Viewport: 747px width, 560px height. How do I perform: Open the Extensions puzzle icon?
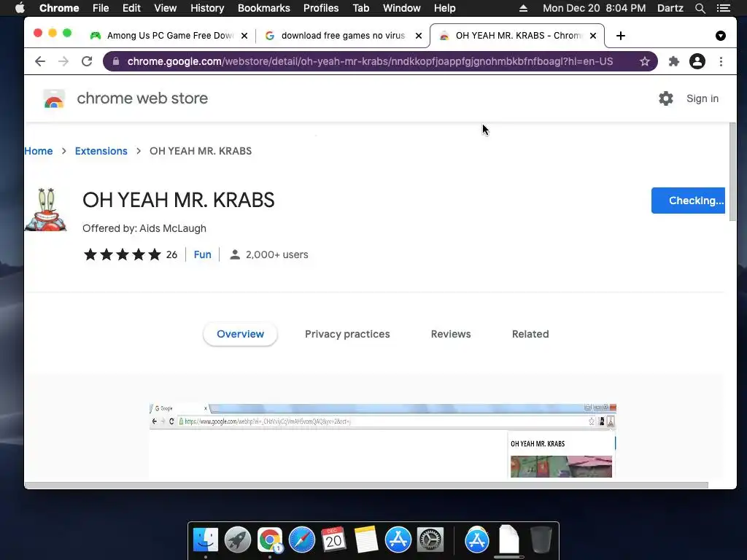click(x=673, y=61)
